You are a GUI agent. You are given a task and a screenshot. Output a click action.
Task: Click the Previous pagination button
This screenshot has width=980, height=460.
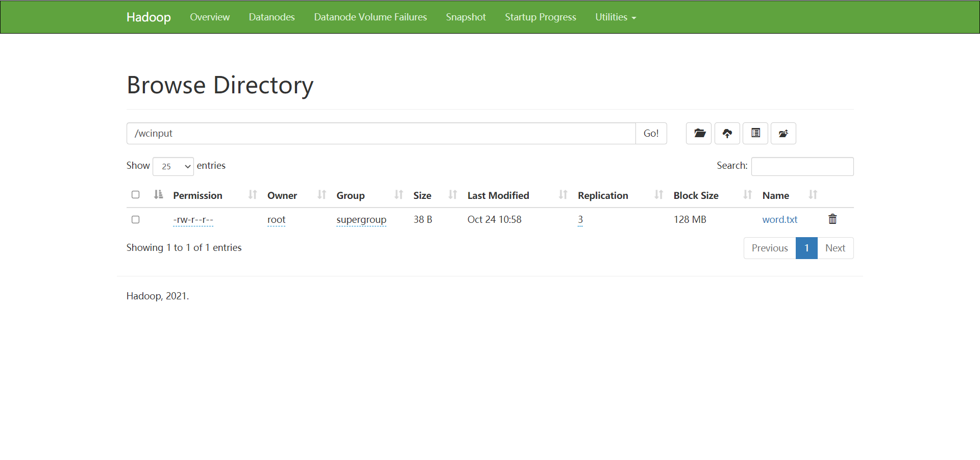[770, 248]
